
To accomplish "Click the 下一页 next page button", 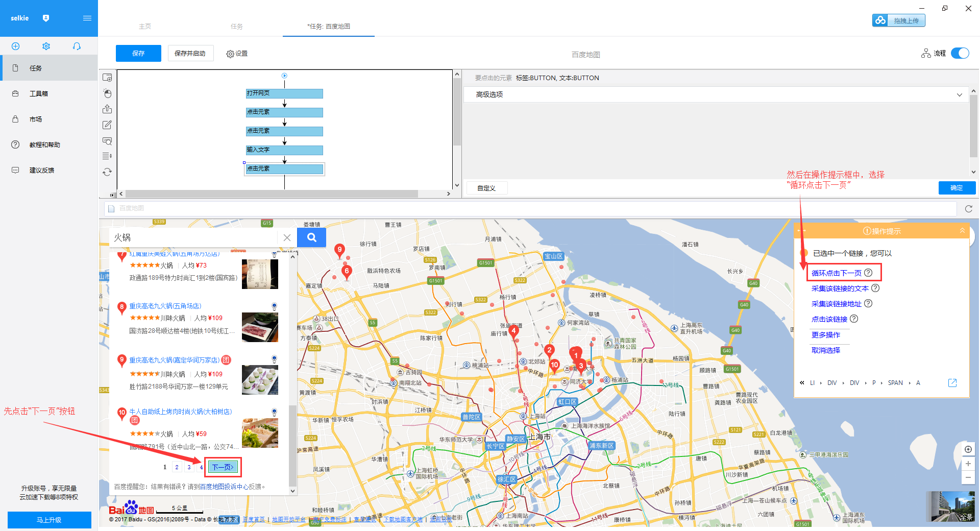I will point(223,467).
